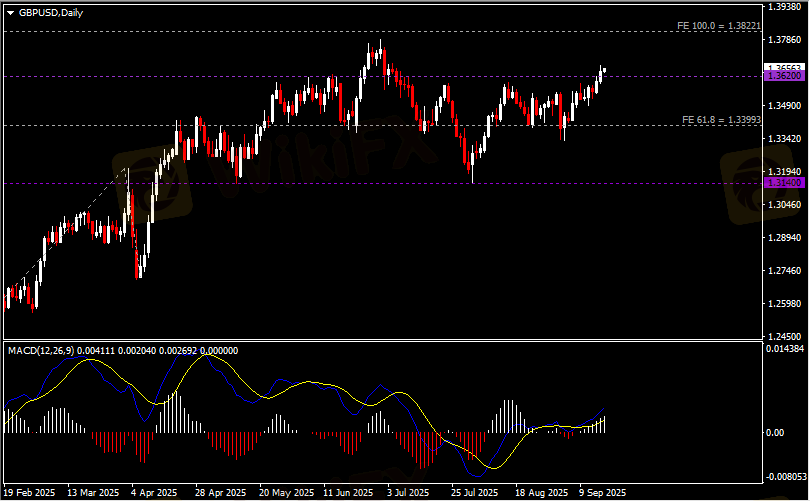Click the 1.39380 value on price scale
Viewport: 810px width, 501px height.
781,7
